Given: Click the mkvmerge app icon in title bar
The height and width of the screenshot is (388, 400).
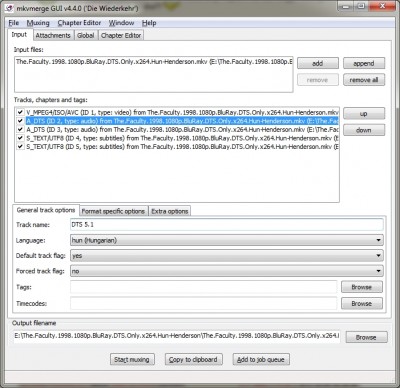Looking at the screenshot, I should (x=9, y=8).
